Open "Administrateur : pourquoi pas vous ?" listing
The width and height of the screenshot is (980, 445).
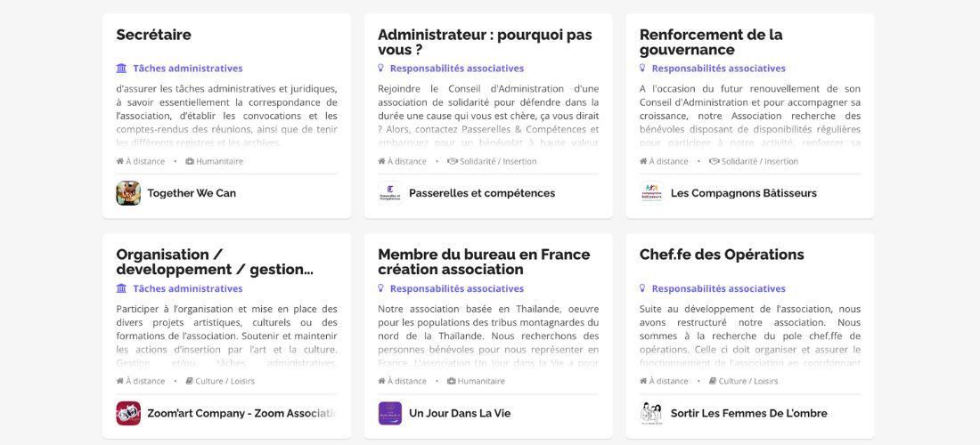click(x=485, y=42)
